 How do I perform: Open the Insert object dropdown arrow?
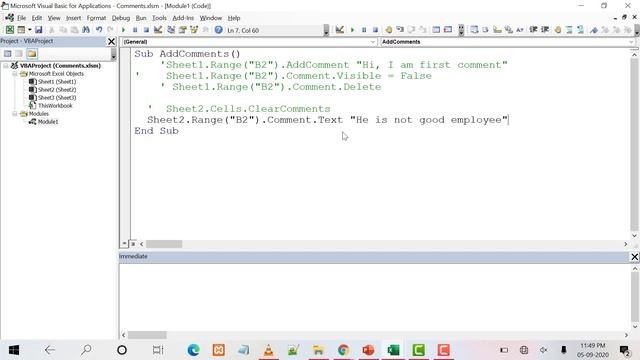pyautogui.click(x=29, y=30)
